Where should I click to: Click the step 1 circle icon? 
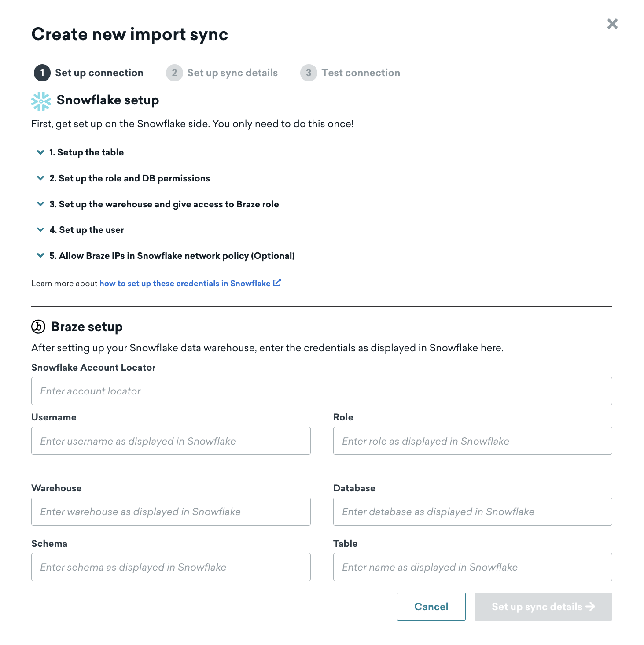pyautogui.click(x=42, y=73)
